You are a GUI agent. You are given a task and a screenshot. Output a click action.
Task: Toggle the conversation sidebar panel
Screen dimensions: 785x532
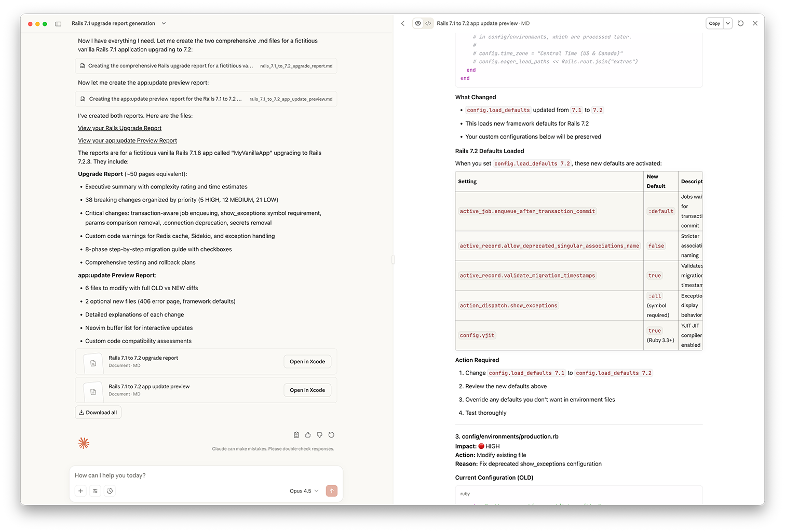(x=58, y=23)
